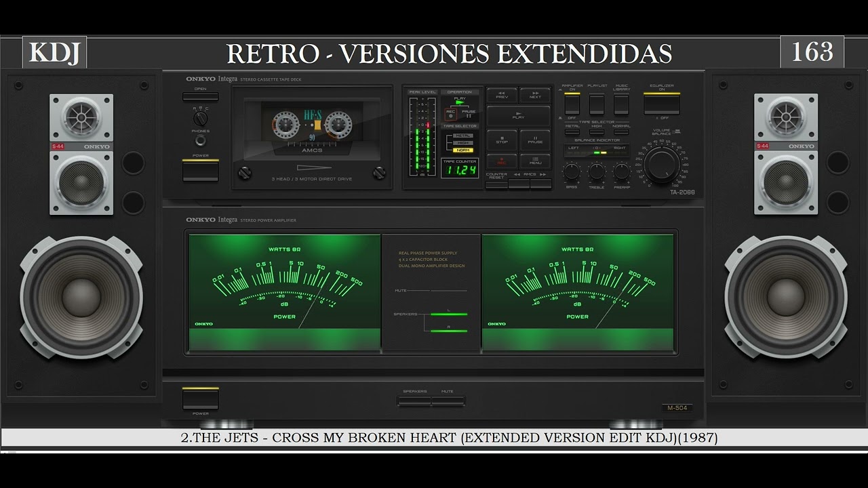
Task: Turn the A B C selector knob
Action: pyautogui.click(x=201, y=118)
